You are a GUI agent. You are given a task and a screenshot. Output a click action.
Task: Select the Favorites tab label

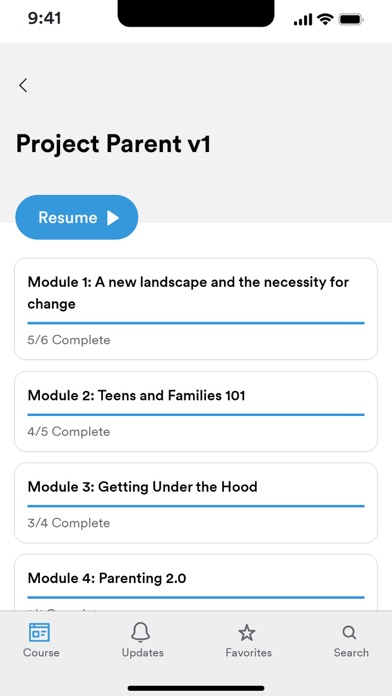pyautogui.click(x=249, y=652)
